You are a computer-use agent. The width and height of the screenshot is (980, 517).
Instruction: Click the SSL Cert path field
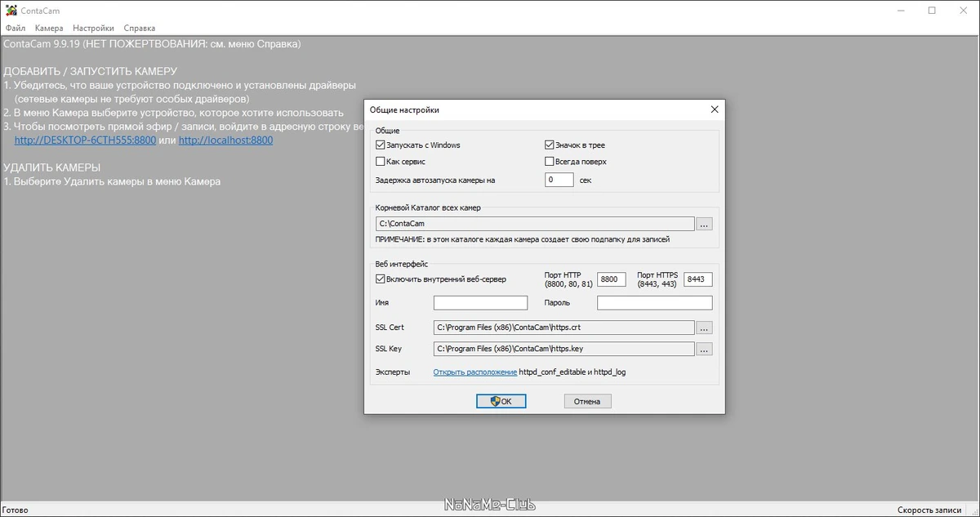click(564, 328)
